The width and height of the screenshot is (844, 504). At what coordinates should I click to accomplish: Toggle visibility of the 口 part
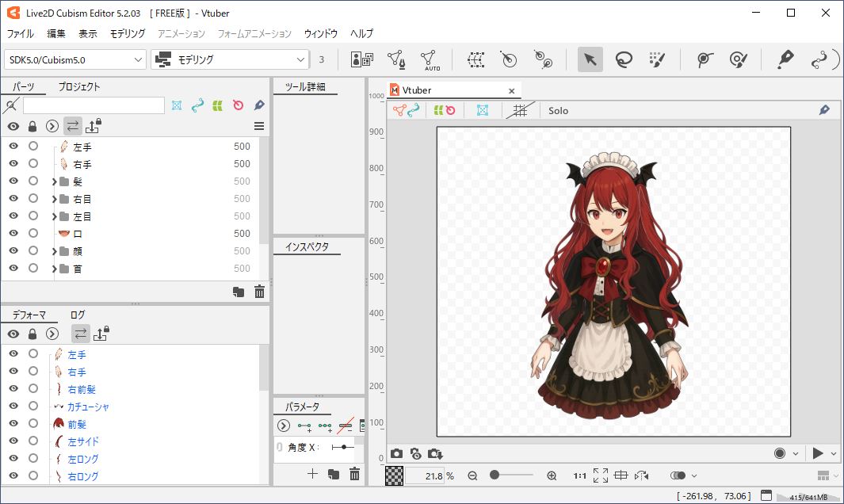(x=13, y=234)
